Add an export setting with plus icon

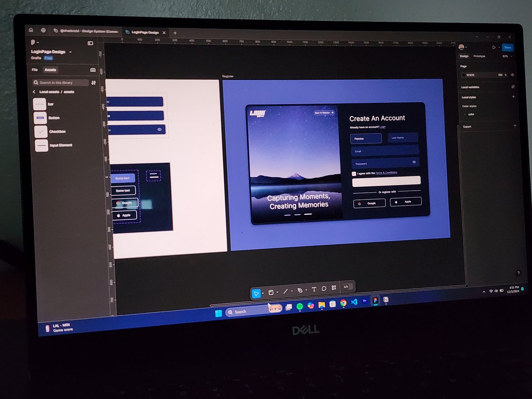click(x=515, y=126)
